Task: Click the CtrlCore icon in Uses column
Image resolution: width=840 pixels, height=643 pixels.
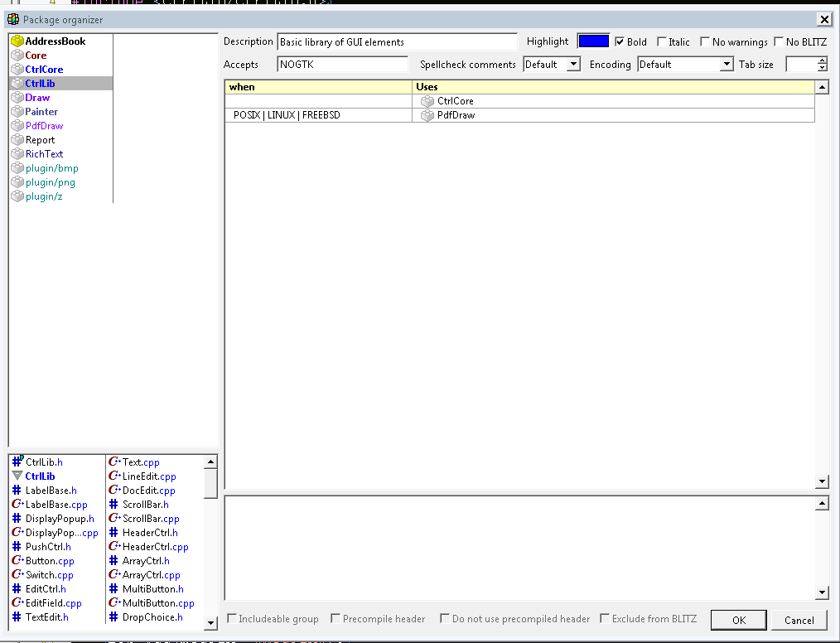Action: (x=427, y=101)
